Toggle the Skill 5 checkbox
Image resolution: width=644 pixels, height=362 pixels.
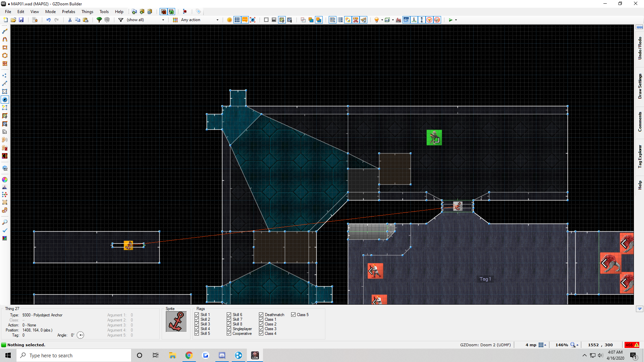[197, 334]
